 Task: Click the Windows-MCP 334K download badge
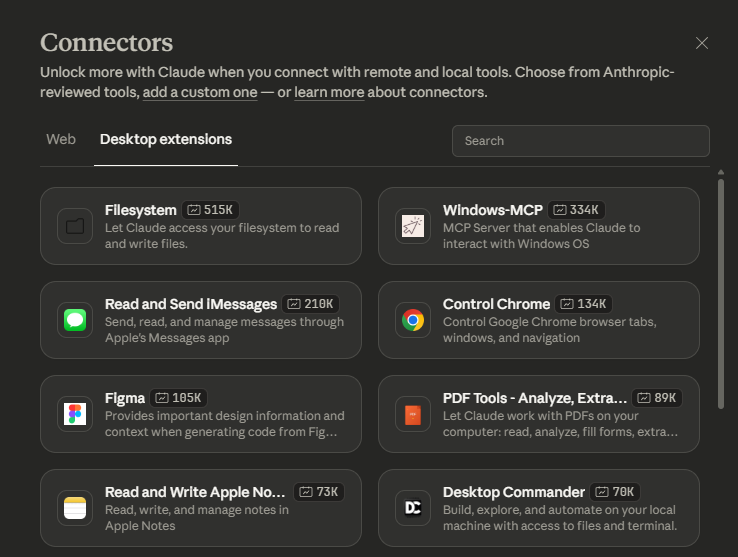click(x=576, y=210)
